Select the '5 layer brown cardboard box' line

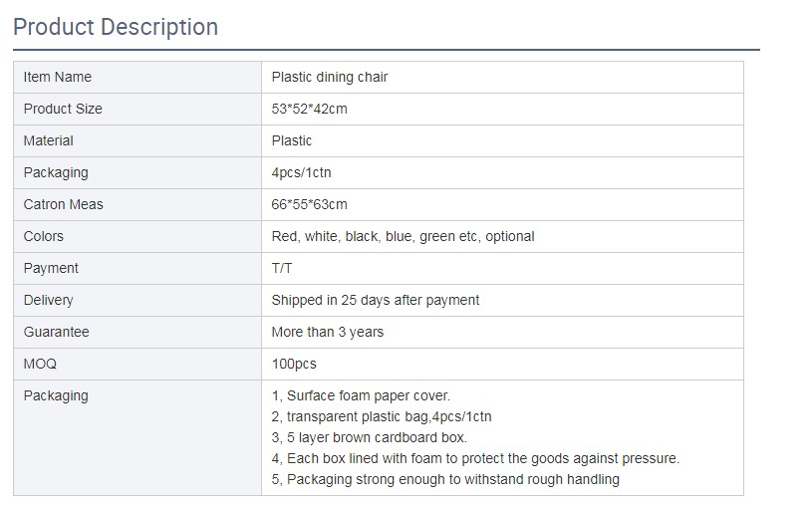369,437
